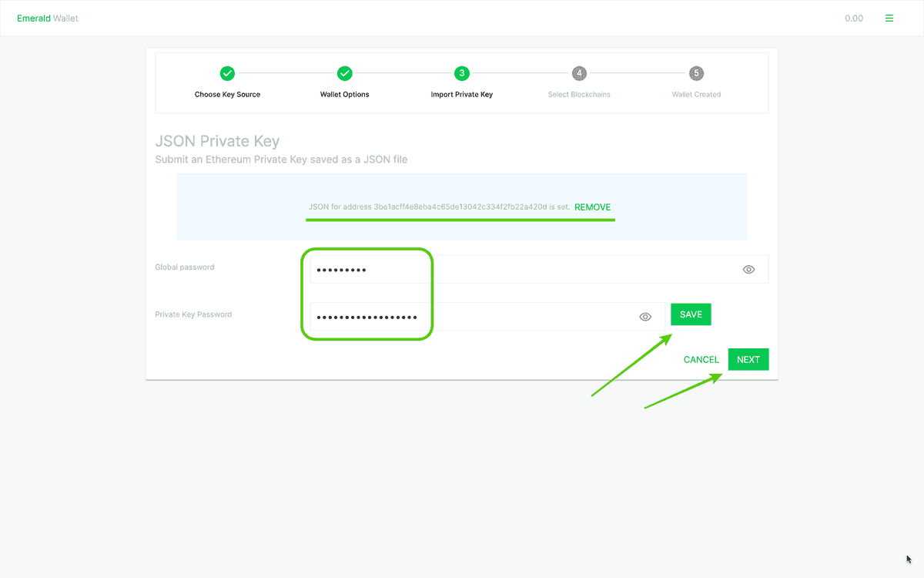Click the Wallet Options checkmark icon

tap(345, 73)
